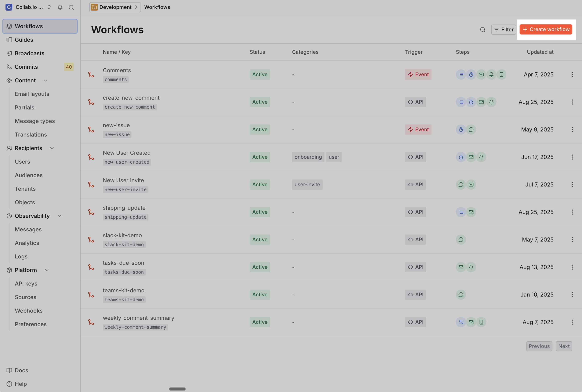Open the workspace switcher next to Collab.io
The image size is (582, 392).
pos(49,7)
